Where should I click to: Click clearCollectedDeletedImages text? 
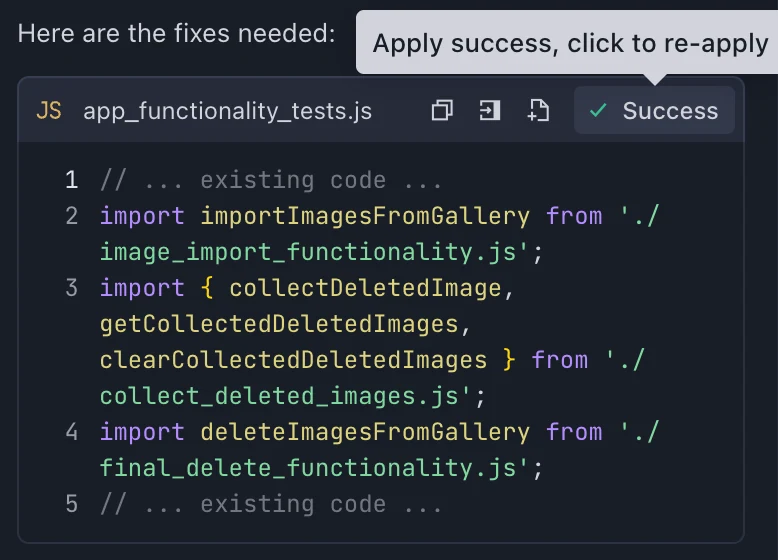294,360
